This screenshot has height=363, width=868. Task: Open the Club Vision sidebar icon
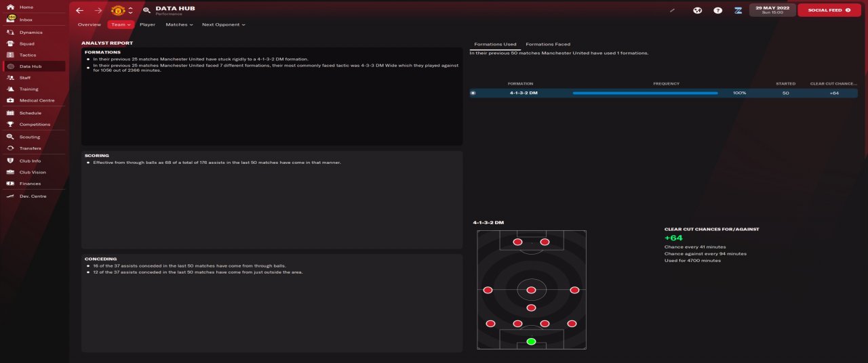pos(10,172)
